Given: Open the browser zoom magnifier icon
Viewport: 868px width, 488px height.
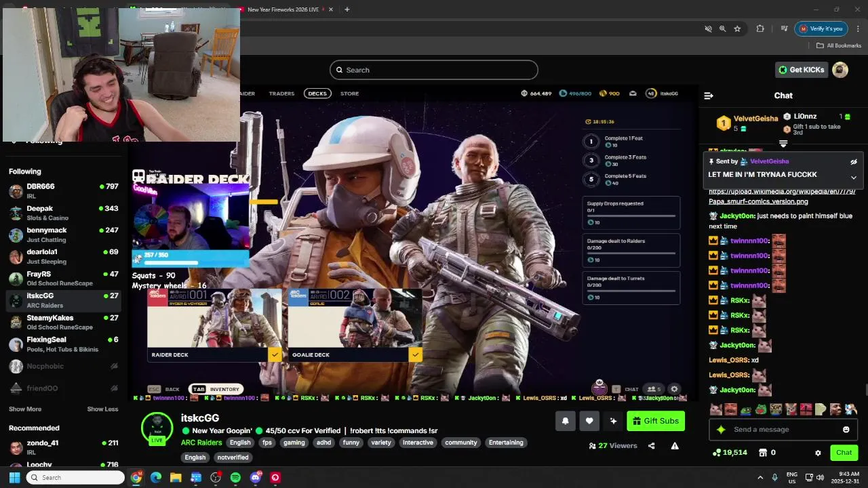Looking at the screenshot, I should [722, 28].
